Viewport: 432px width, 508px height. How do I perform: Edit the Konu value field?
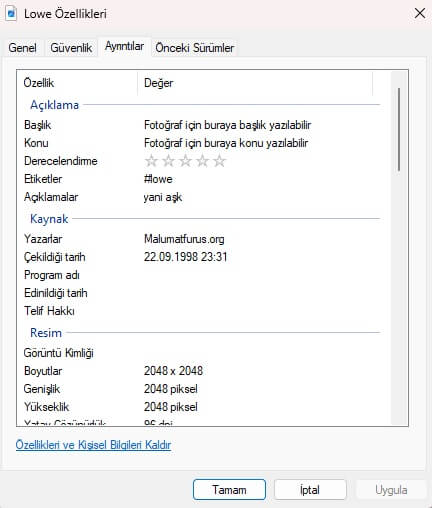[x=226, y=143]
